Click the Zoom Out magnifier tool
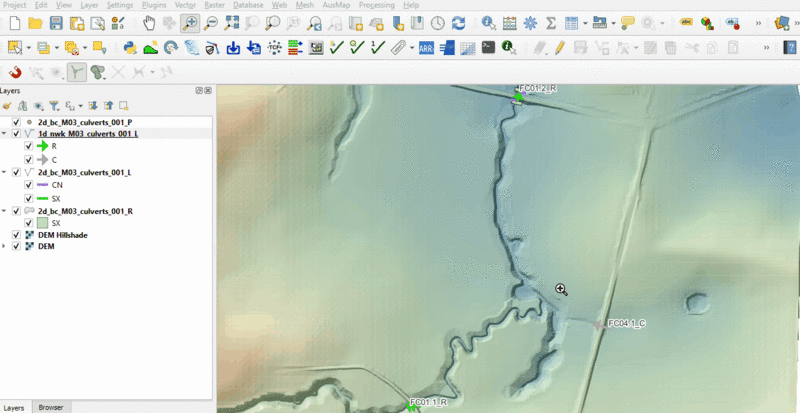The width and height of the screenshot is (800, 413). (x=210, y=23)
